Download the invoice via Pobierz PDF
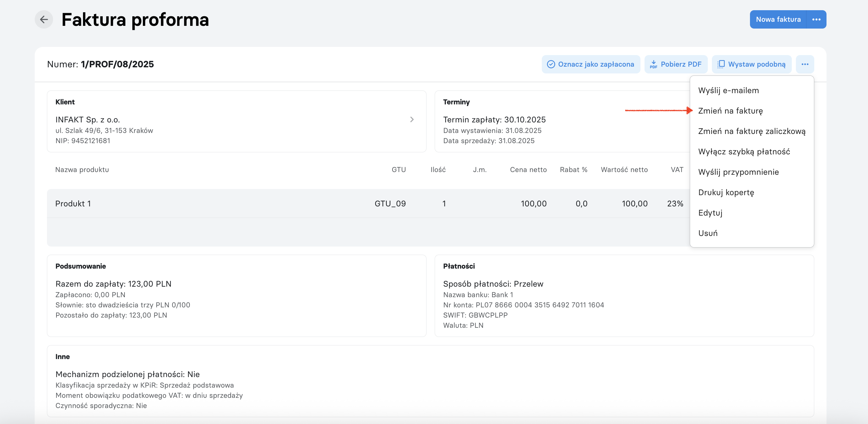Screen dimensions: 868x424 pyautogui.click(x=676, y=64)
